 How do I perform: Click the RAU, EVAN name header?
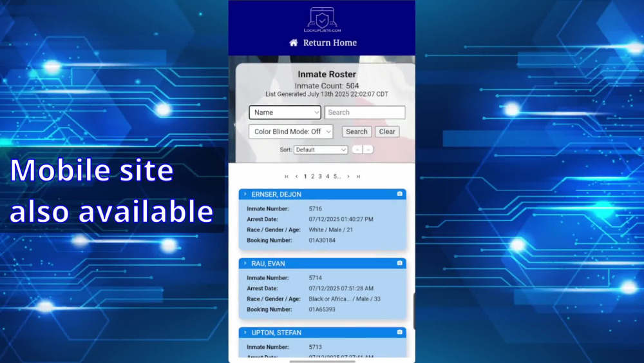[268, 264]
